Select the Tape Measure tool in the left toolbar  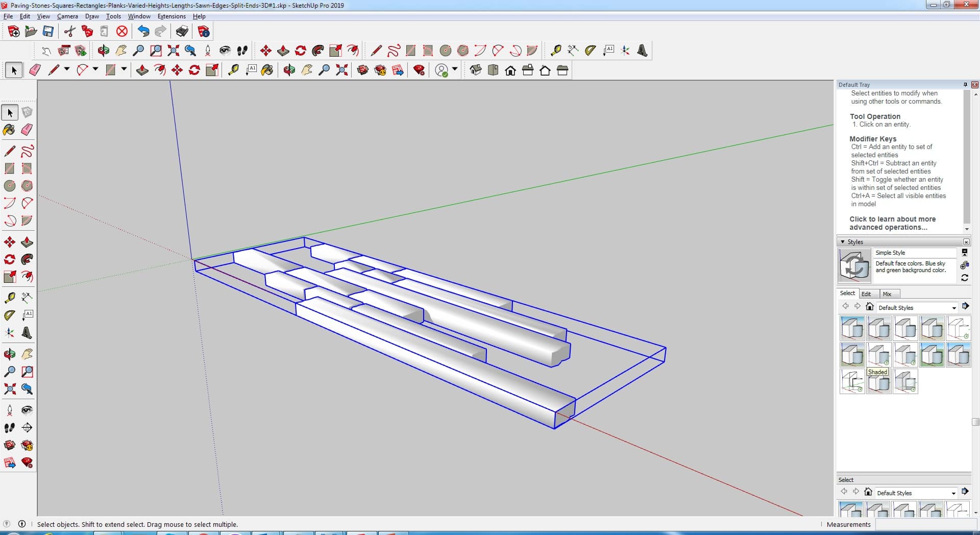click(x=9, y=298)
